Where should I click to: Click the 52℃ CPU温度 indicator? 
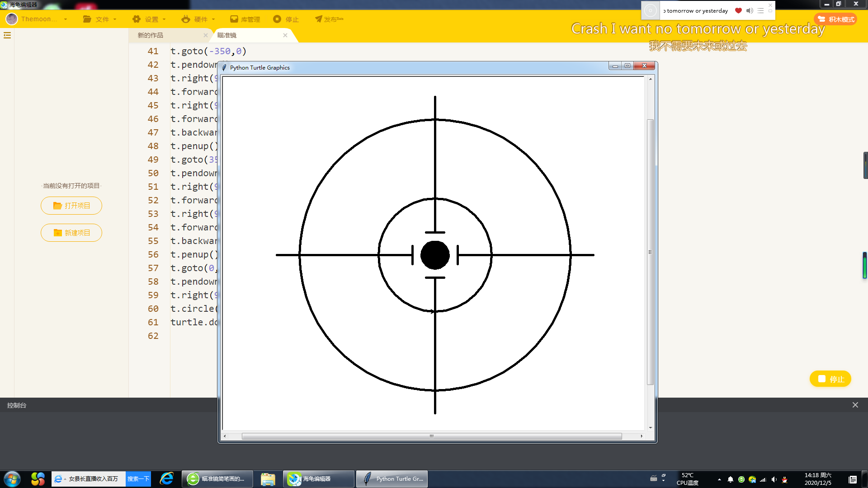(x=688, y=479)
